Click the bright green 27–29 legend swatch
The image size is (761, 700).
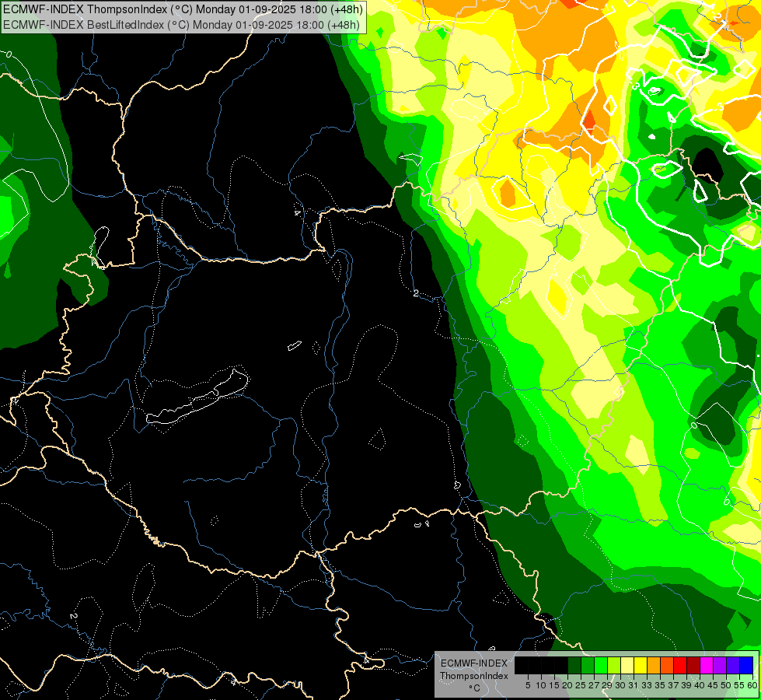pyautogui.click(x=601, y=665)
